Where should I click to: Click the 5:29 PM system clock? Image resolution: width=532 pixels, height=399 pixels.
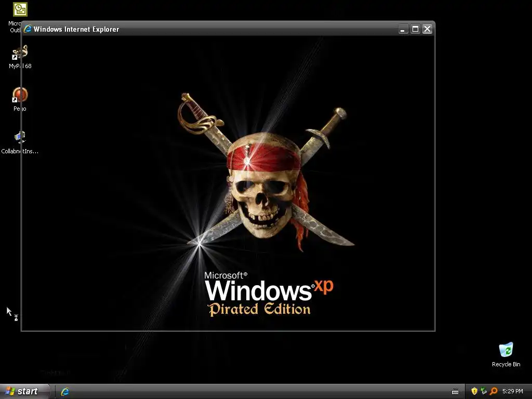513,391
